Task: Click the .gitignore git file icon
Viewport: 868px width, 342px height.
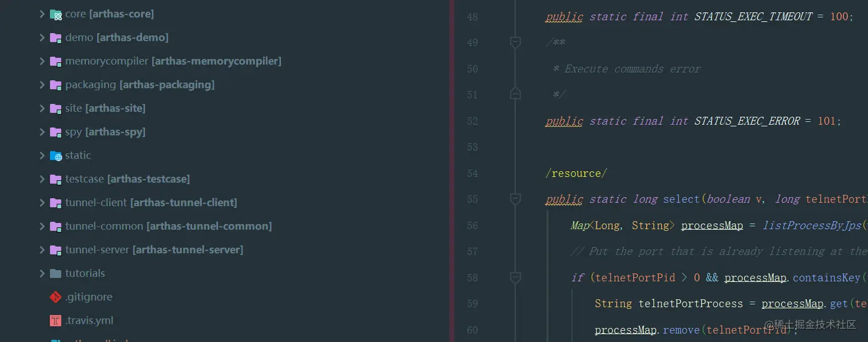Action: (56, 297)
